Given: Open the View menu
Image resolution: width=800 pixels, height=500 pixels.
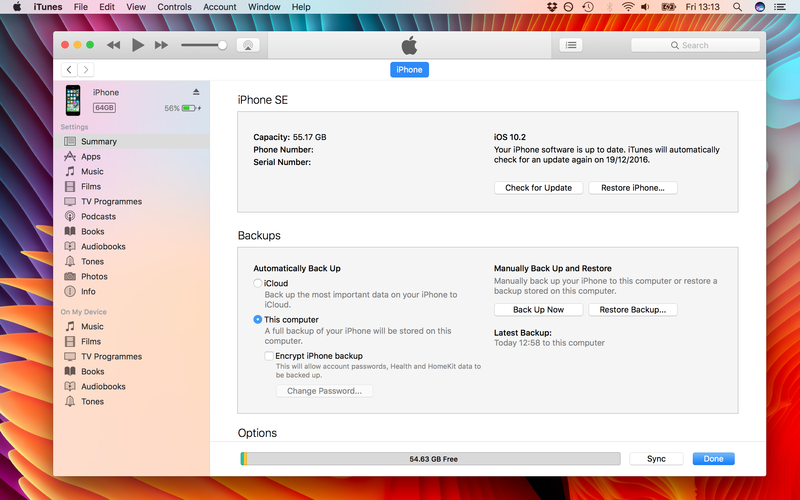Looking at the screenshot, I should pos(136,7).
